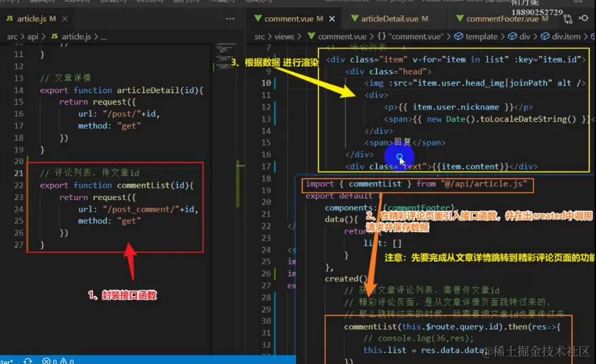Click the line with 'item.user.head_img|joinPath'
This screenshot has width=596, height=364.
(x=475, y=83)
